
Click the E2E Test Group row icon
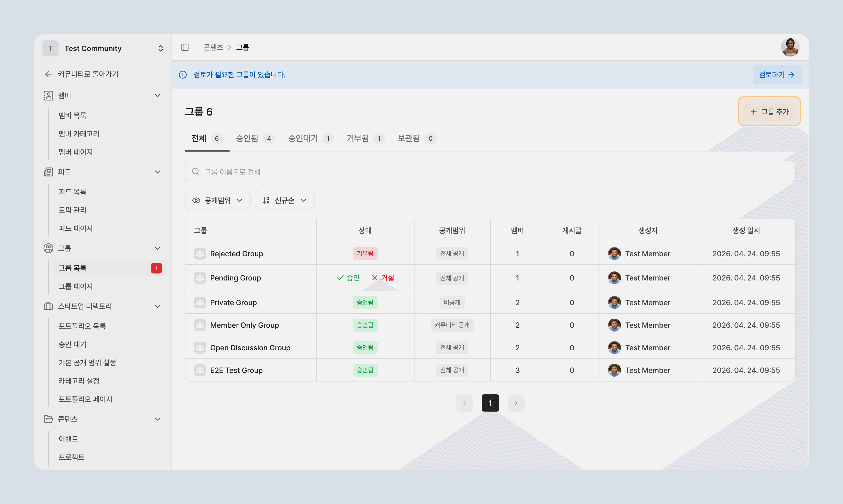[x=200, y=370]
